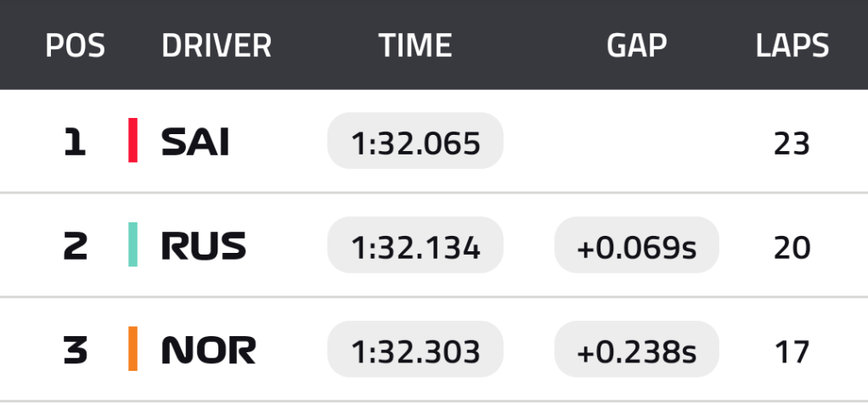The height and width of the screenshot is (404, 868).
Task: Click SAI's lap count of 23
Action: pyautogui.click(x=792, y=142)
